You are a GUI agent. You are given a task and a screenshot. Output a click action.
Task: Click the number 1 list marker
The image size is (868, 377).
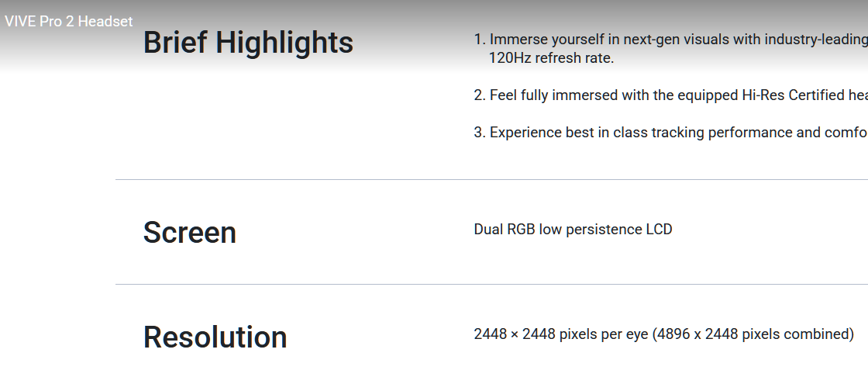coord(480,40)
